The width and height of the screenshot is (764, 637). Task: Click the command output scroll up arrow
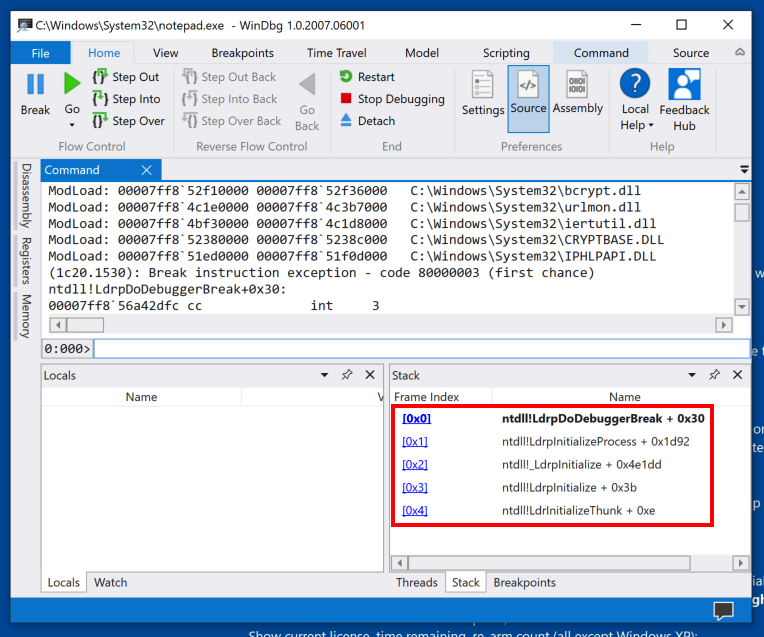[742, 192]
